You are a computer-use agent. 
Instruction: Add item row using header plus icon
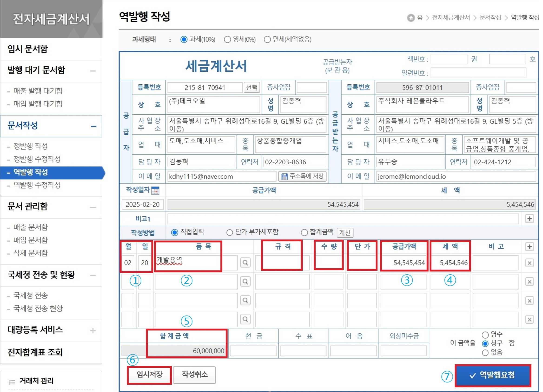[530, 247]
